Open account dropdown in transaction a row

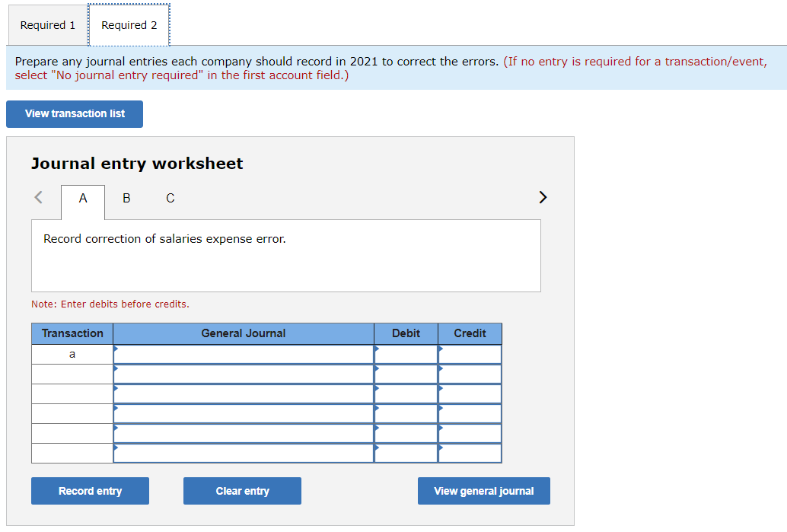(244, 355)
